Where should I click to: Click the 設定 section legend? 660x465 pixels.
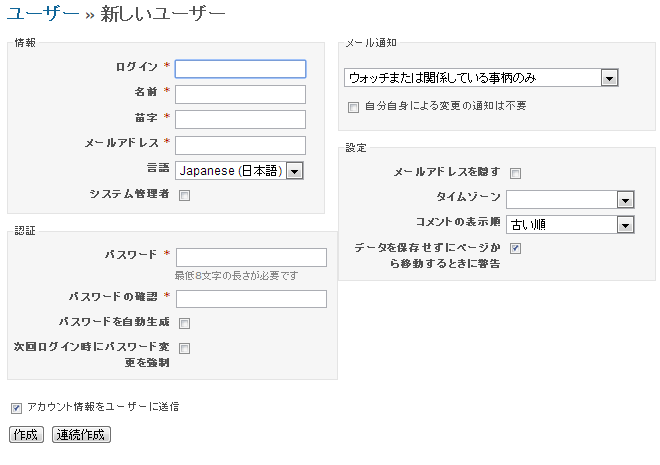[x=356, y=148]
